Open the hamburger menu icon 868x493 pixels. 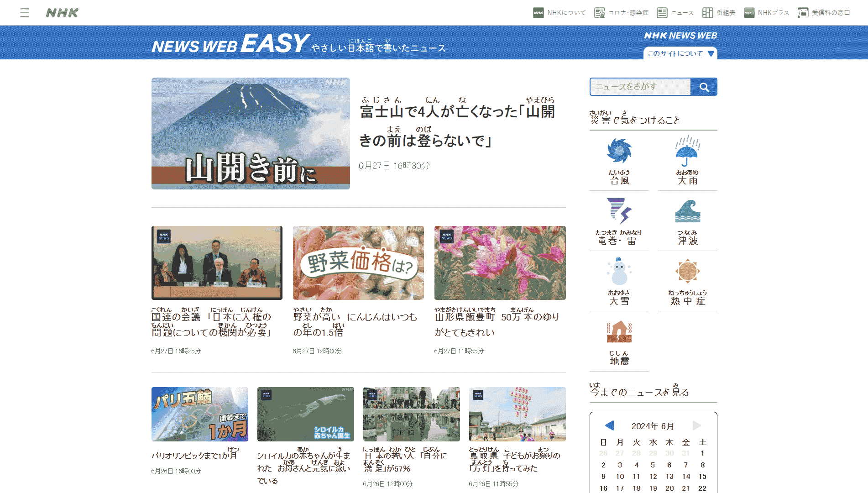pos(25,13)
